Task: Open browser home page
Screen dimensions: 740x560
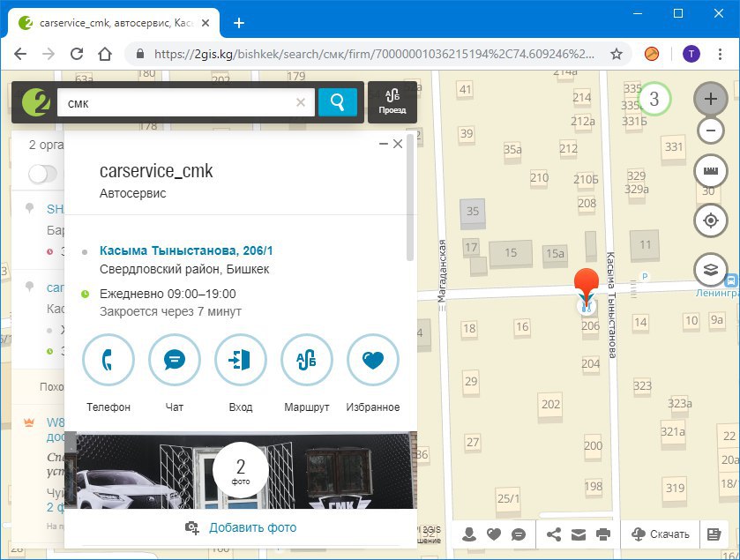Action: point(105,54)
